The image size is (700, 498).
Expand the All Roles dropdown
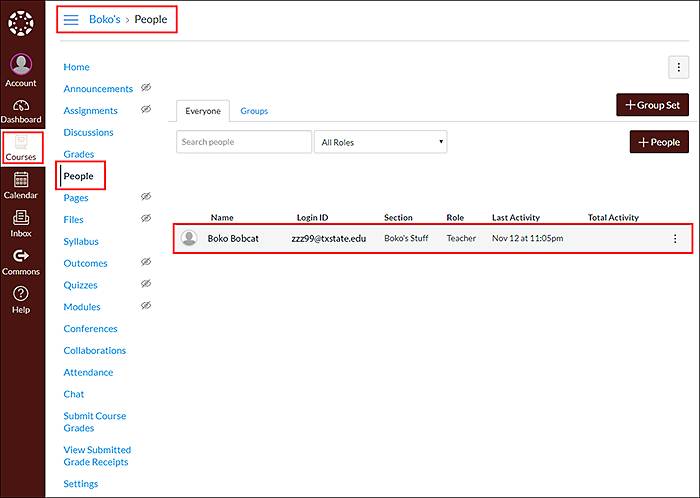click(380, 142)
